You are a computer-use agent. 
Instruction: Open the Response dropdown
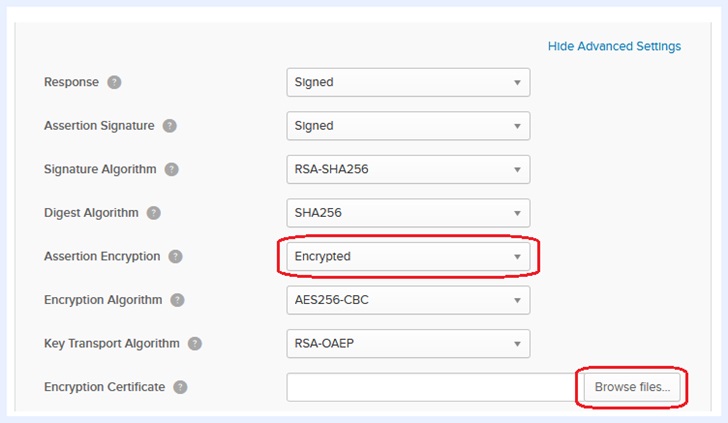pyautogui.click(x=408, y=82)
